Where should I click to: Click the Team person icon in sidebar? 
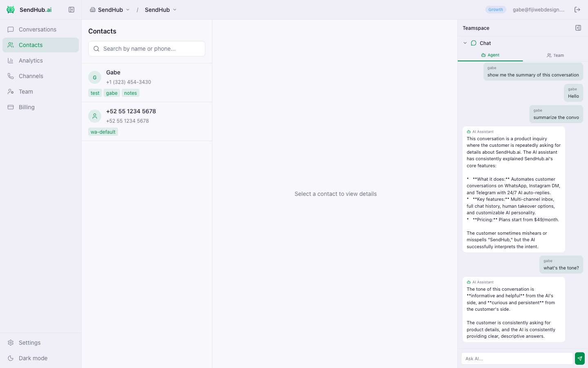click(x=11, y=92)
